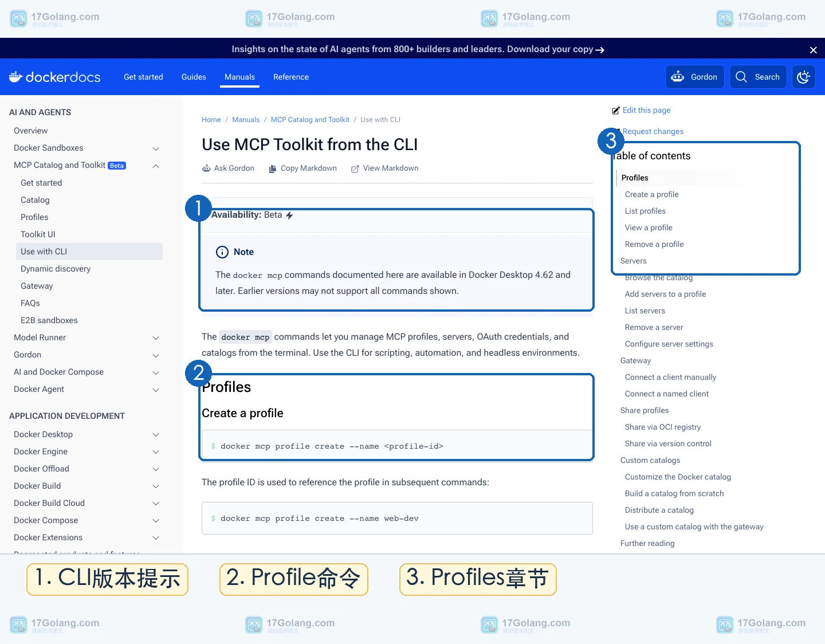The height and width of the screenshot is (644, 825).
Task: Click the Beta lightning bolt icon
Action: tap(289, 215)
